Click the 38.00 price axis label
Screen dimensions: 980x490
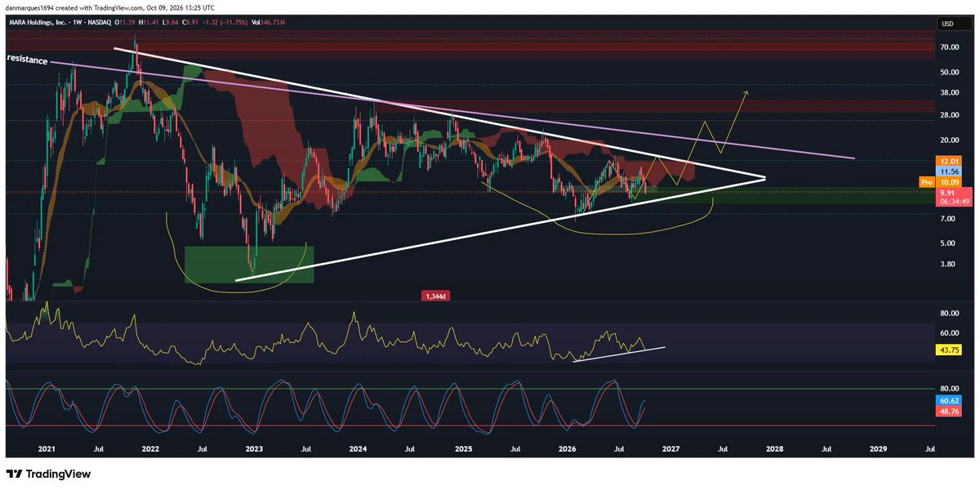[949, 93]
